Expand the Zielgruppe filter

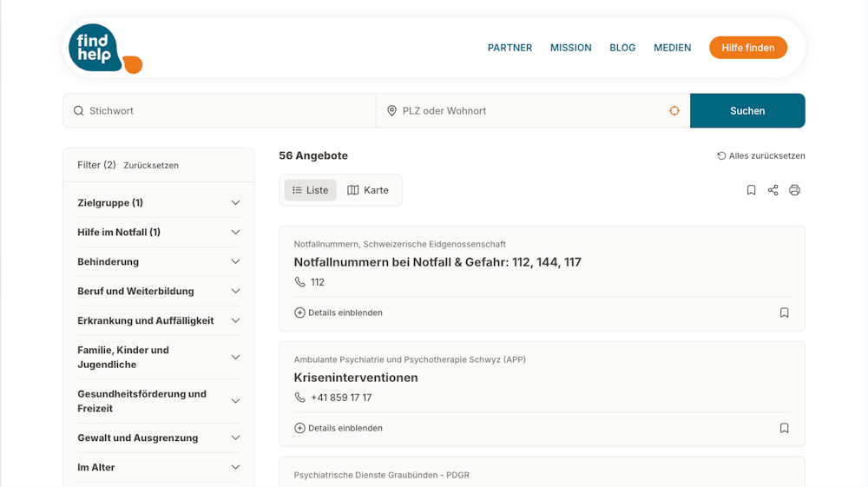point(159,202)
